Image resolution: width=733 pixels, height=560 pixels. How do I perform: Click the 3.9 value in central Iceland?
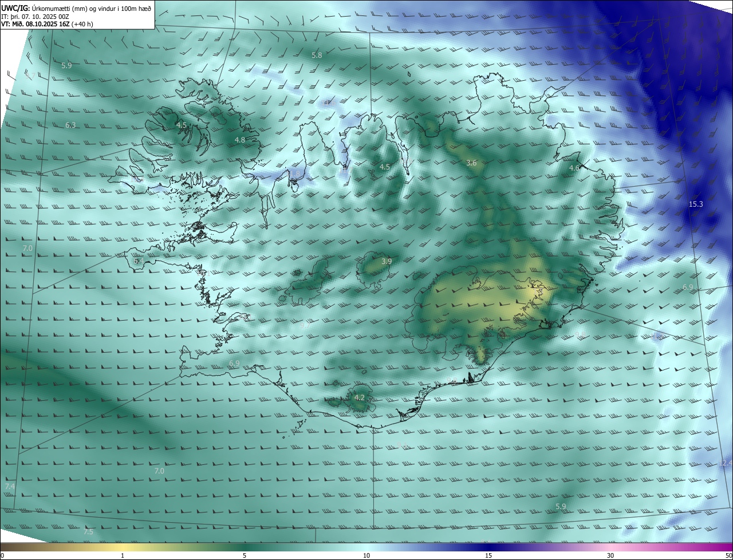[x=387, y=261]
